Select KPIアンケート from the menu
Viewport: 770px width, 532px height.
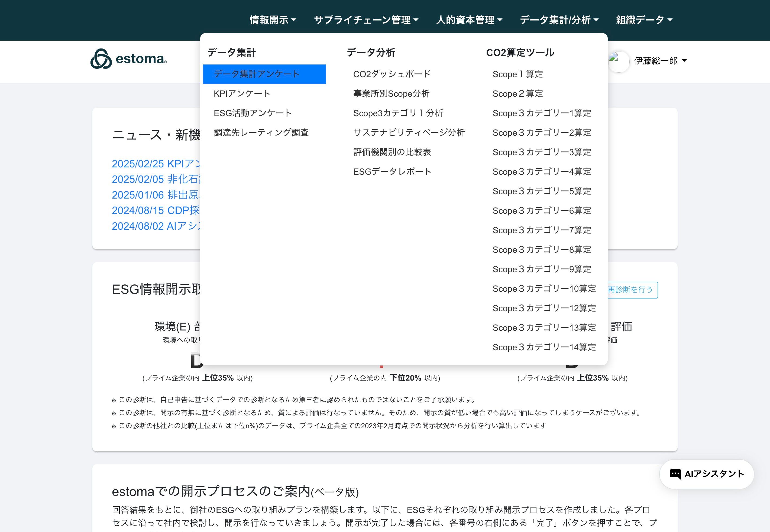click(x=242, y=94)
